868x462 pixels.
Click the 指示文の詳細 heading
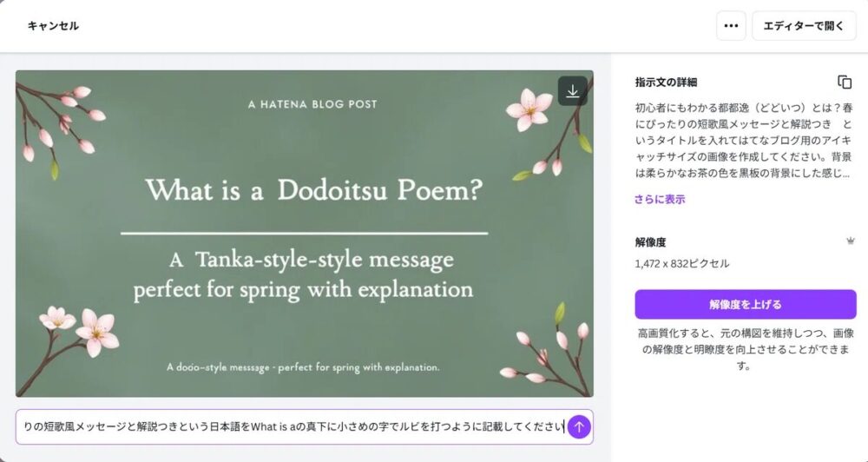click(x=666, y=82)
